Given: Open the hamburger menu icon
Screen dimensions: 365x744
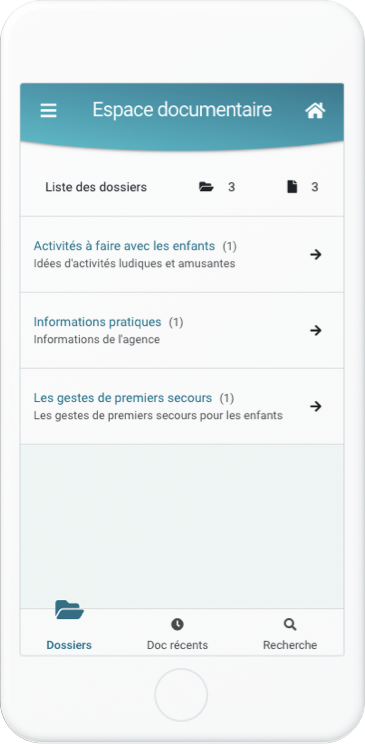Looking at the screenshot, I should tap(48, 111).
